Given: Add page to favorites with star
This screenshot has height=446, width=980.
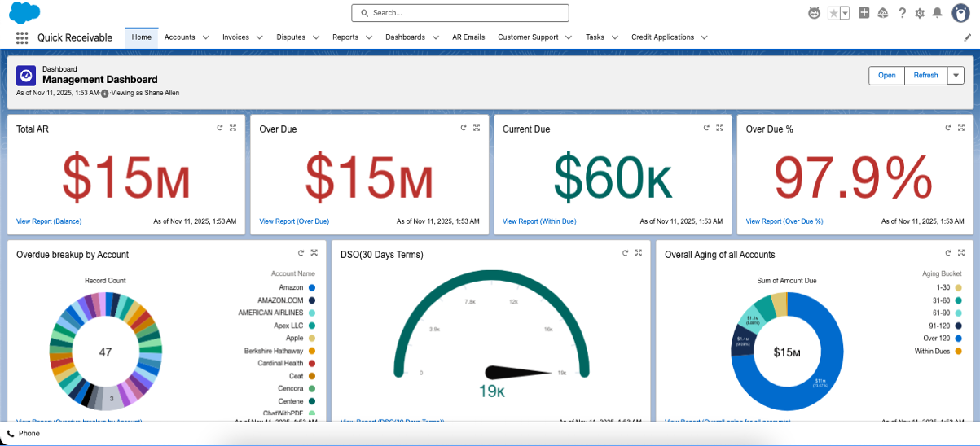Looking at the screenshot, I should point(833,13).
